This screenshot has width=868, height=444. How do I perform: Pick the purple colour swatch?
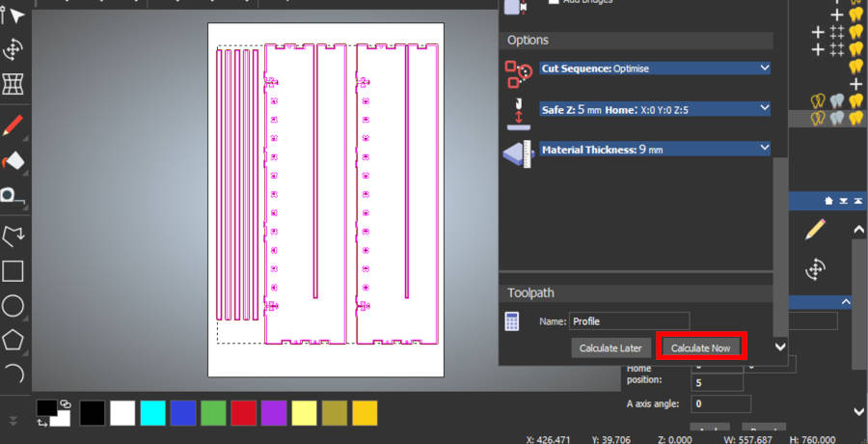point(274,413)
